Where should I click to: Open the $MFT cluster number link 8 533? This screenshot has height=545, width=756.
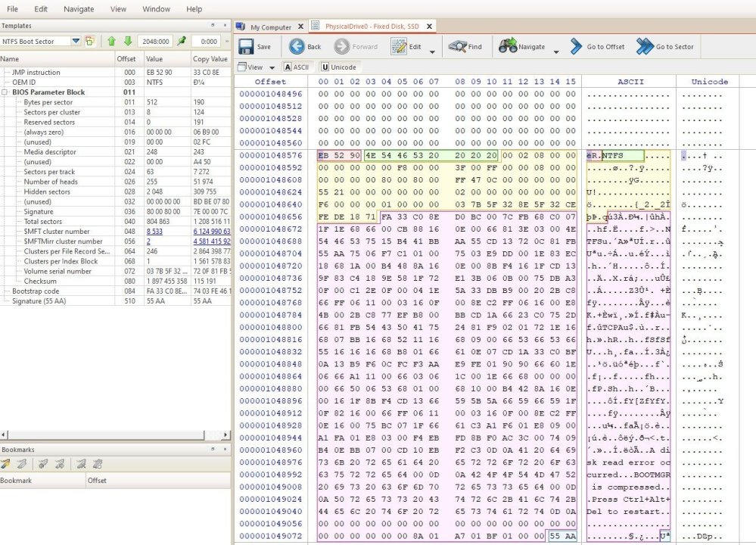tap(153, 232)
